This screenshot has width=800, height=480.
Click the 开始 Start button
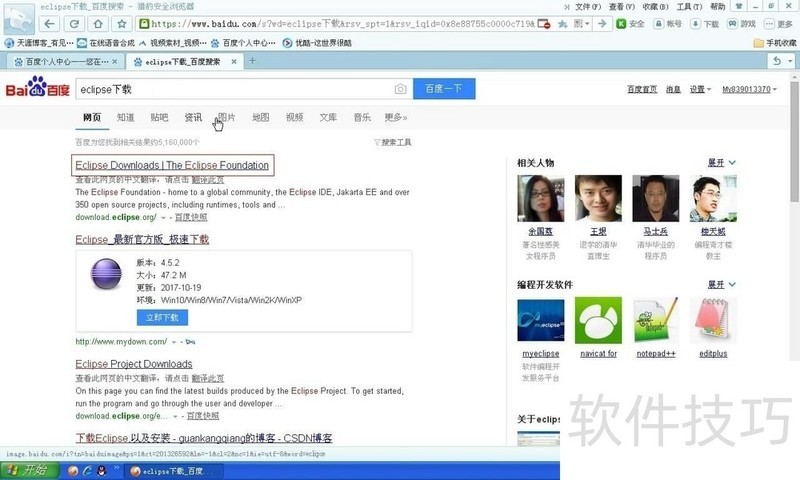(x=30, y=471)
